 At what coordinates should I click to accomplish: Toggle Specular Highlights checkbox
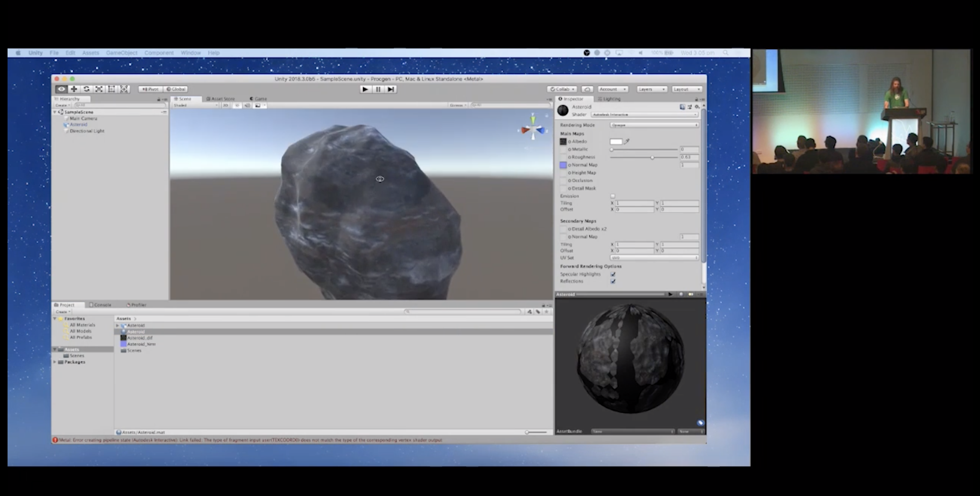pyautogui.click(x=613, y=274)
